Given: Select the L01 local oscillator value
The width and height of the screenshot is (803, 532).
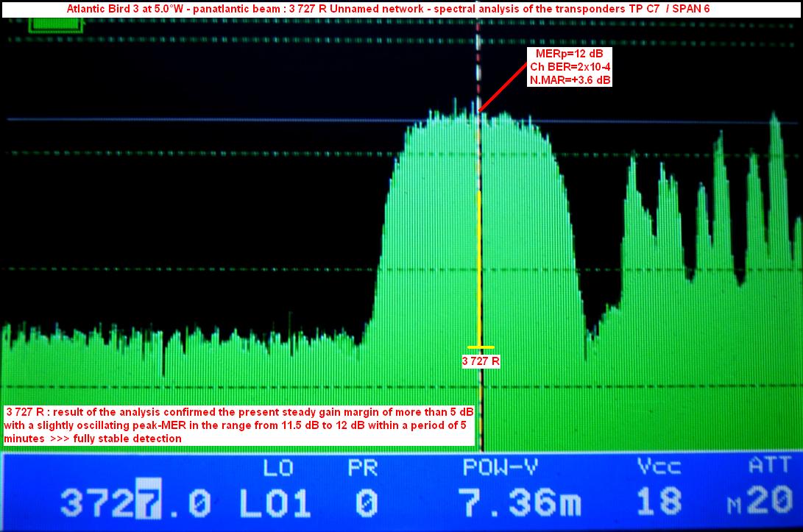Looking at the screenshot, I should click(x=275, y=503).
